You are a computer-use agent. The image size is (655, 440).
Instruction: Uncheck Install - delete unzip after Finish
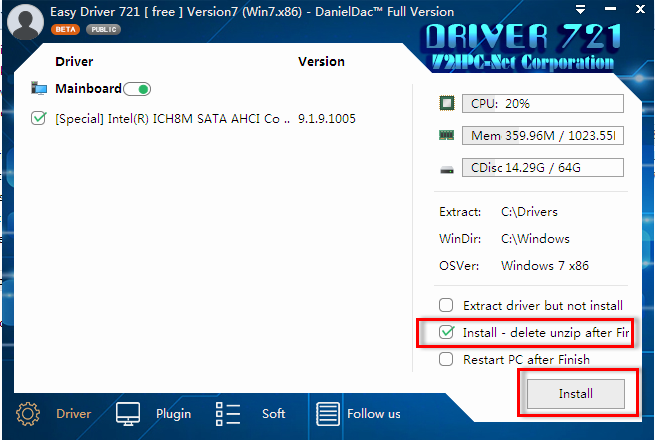pyautogui.click(x=446, y=332)
